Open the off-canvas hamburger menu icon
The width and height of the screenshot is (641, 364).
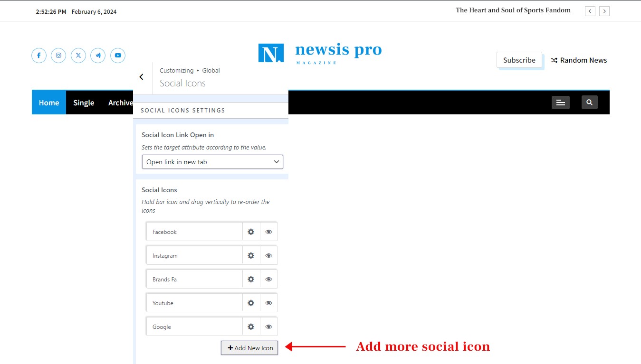[x=560, y=103]
